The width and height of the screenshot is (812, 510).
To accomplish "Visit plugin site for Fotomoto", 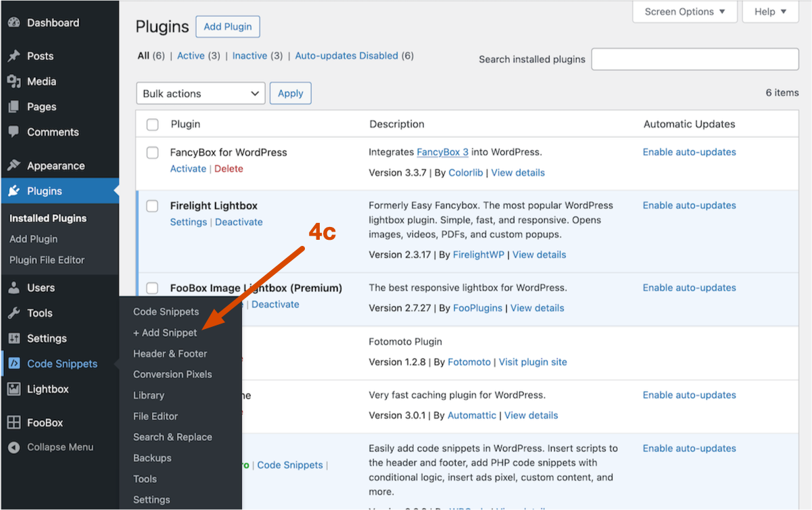I will coord(533,362).
